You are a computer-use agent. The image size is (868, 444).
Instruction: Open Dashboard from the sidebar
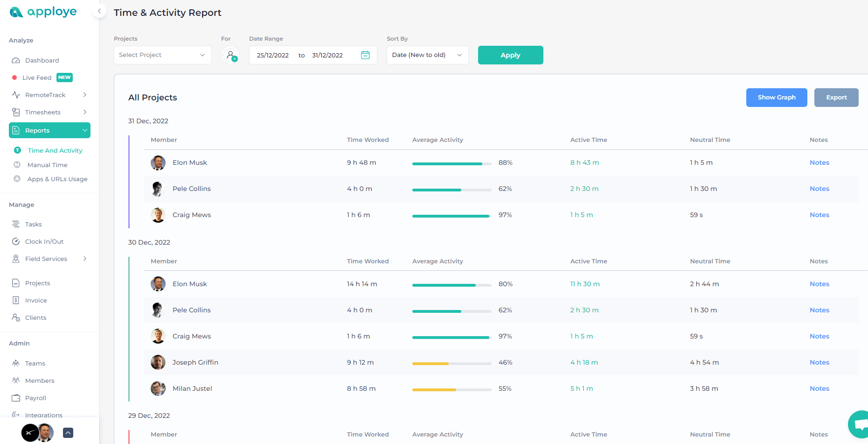[42, 60]
